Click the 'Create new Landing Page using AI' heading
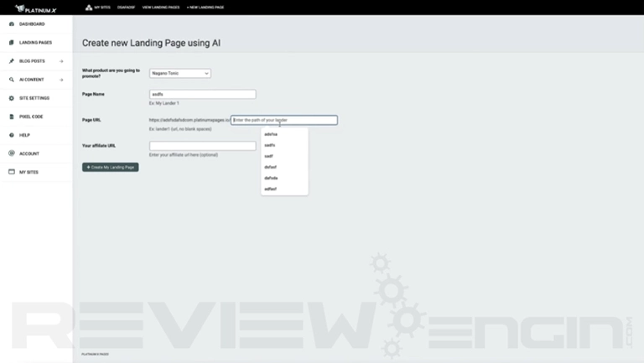Viewport: 644px width, 363px height. [151, 43]
